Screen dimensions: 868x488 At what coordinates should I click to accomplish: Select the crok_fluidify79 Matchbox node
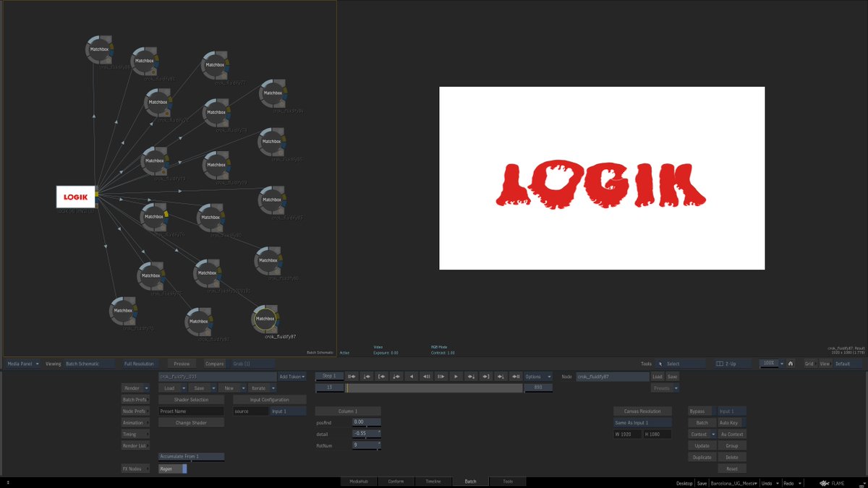[x=216, y=164]
